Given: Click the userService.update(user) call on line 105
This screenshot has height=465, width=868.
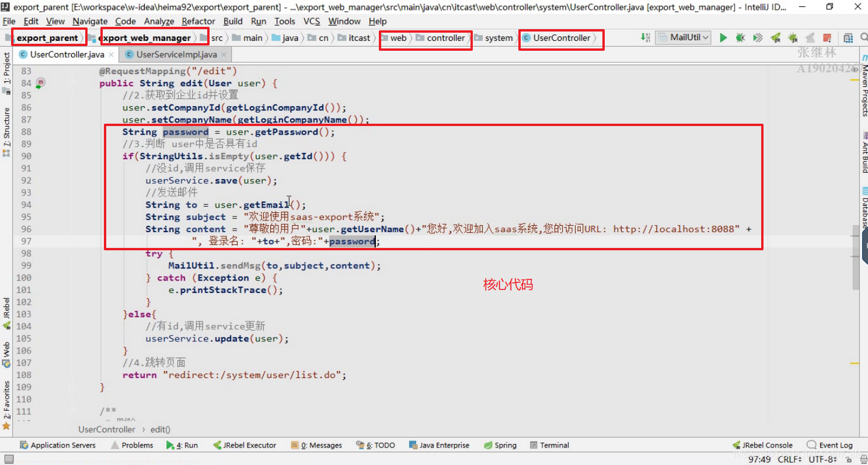Looking at the screenshot, I should pyautogui.click(x=217, y=338).
